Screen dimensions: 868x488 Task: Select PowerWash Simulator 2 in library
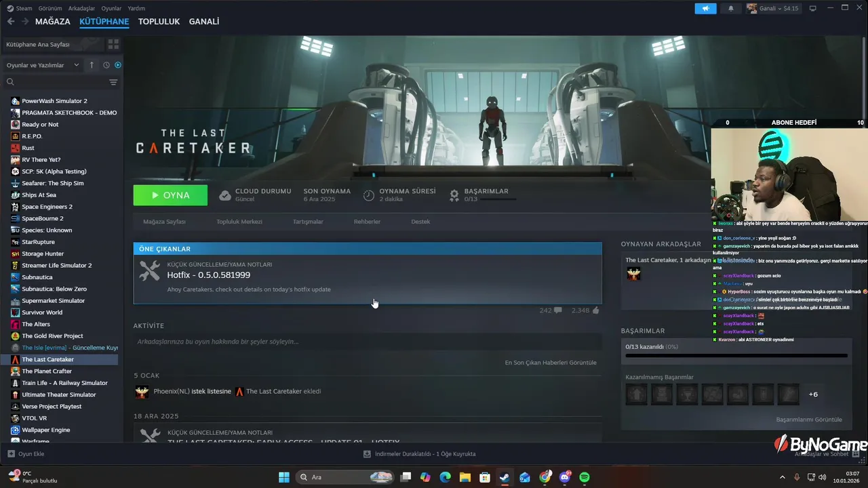pos(54,101)
